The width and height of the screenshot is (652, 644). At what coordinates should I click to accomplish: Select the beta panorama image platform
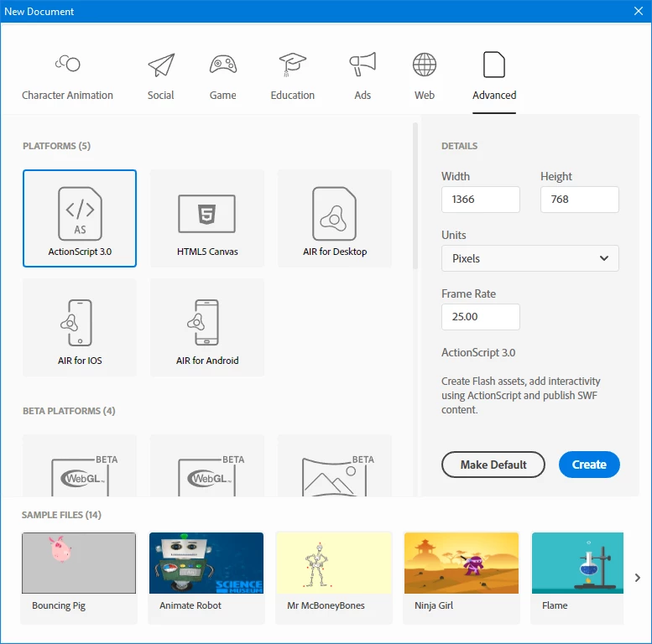click(335, 465)
